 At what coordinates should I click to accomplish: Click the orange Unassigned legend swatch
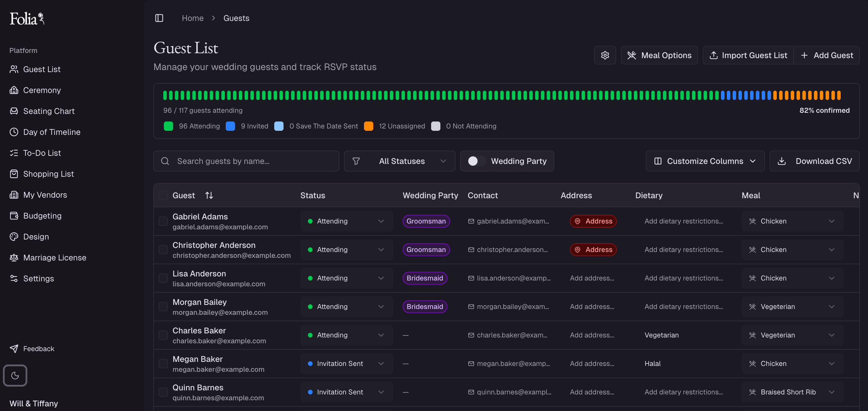(x=368, y=126)
